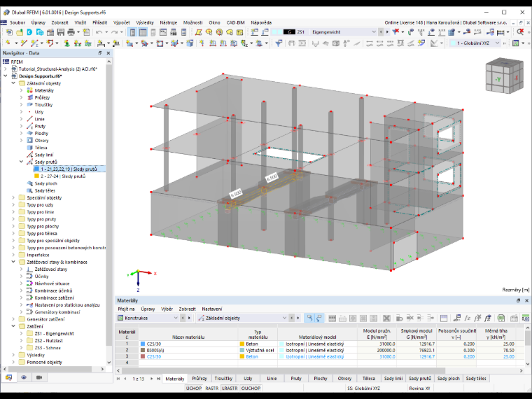Toggle table selection sync right button

[x=319, y=318]
